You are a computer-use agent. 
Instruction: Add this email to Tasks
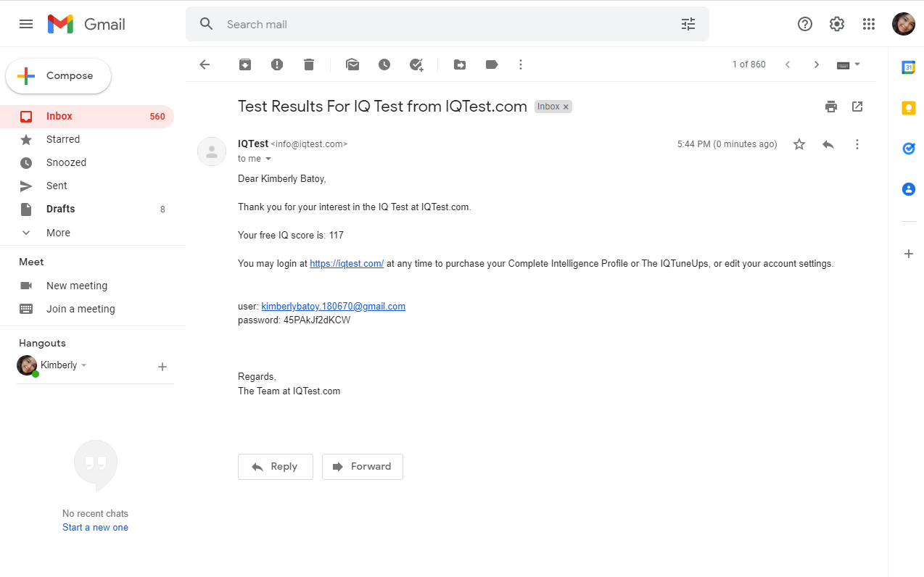(x=416, y=65)
